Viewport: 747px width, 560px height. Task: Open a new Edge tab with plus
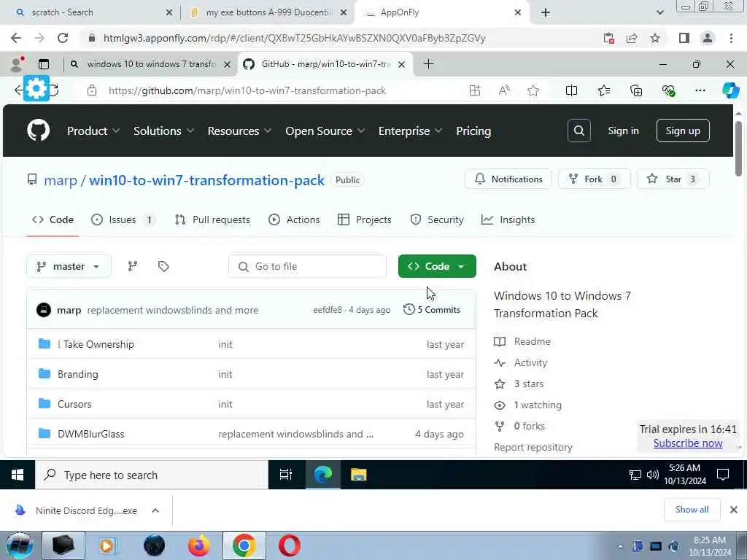coord(428,64)
